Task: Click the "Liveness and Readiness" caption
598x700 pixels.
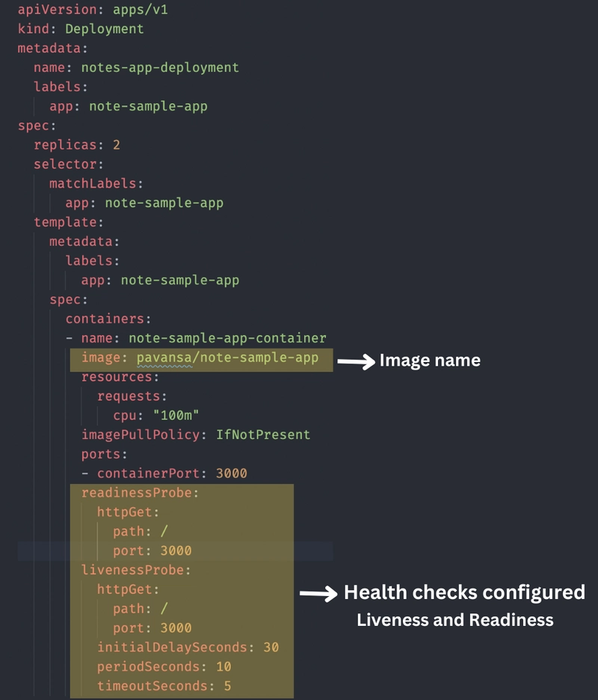Action: point(454,620)
